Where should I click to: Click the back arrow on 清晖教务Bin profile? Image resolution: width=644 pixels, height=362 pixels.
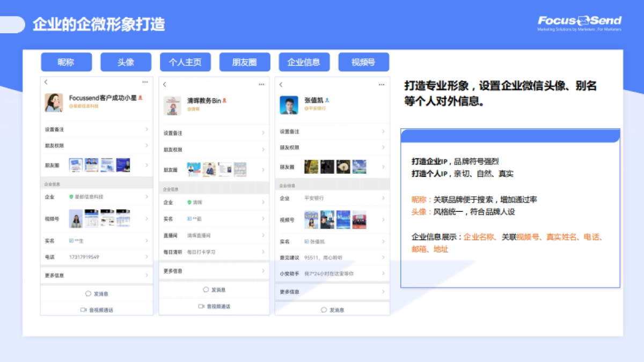[165, 84]
